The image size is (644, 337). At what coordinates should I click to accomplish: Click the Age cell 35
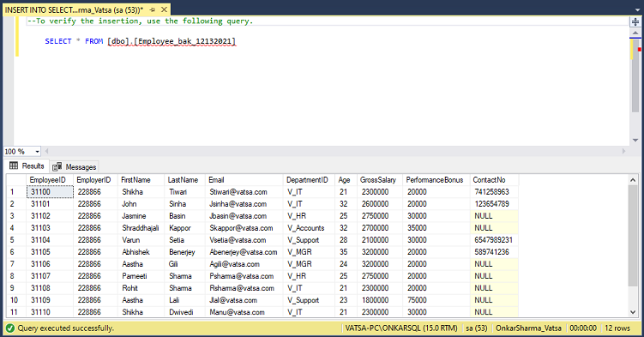click(x=346, y=251)
